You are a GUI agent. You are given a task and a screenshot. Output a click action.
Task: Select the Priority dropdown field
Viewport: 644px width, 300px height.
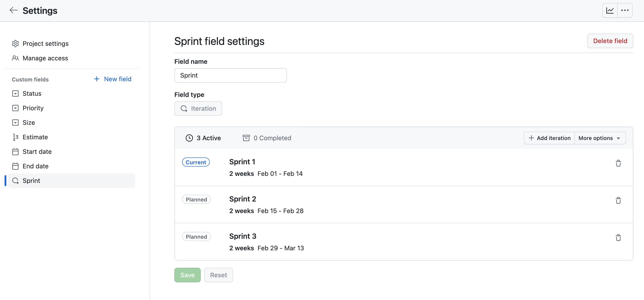coord(15,108)
